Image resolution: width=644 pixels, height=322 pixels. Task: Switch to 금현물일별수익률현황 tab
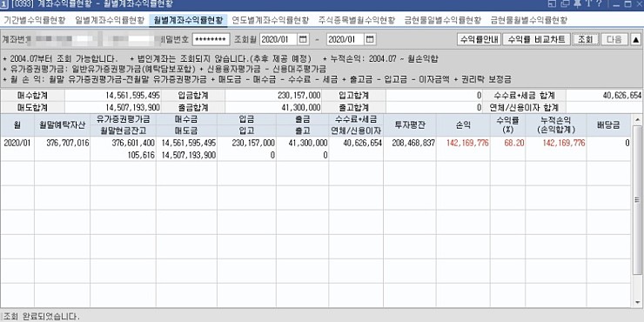click(x=442, y=20)
